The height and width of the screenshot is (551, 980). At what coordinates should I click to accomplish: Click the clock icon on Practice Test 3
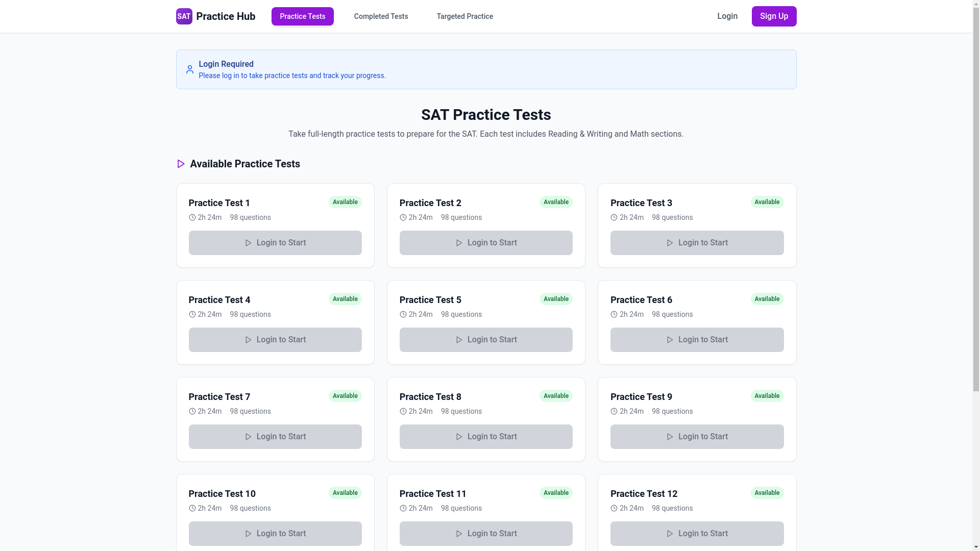pyautogui.click(x=614, y=217)
